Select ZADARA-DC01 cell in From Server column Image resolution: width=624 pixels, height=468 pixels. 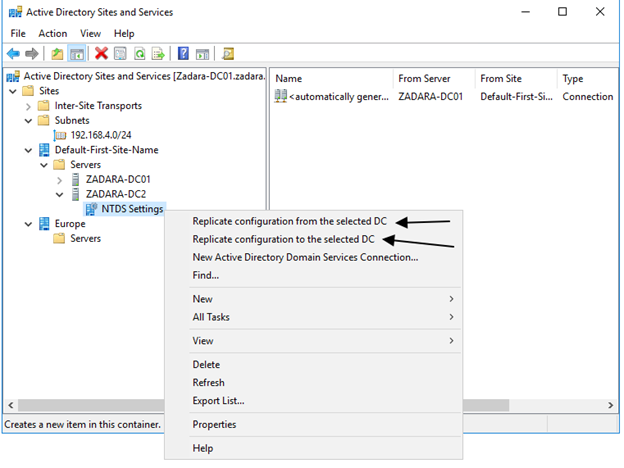(x=431, y=96)
